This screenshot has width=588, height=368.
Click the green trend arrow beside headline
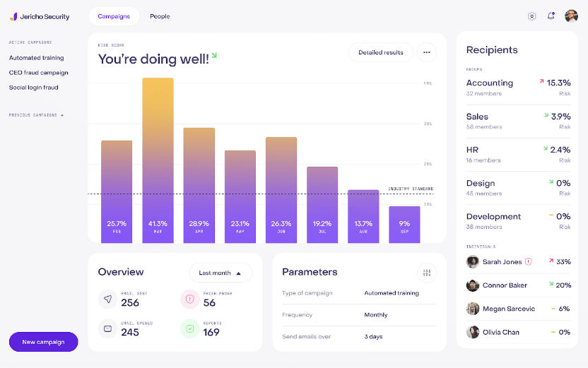pyautogui.click(x=214, y=56)
